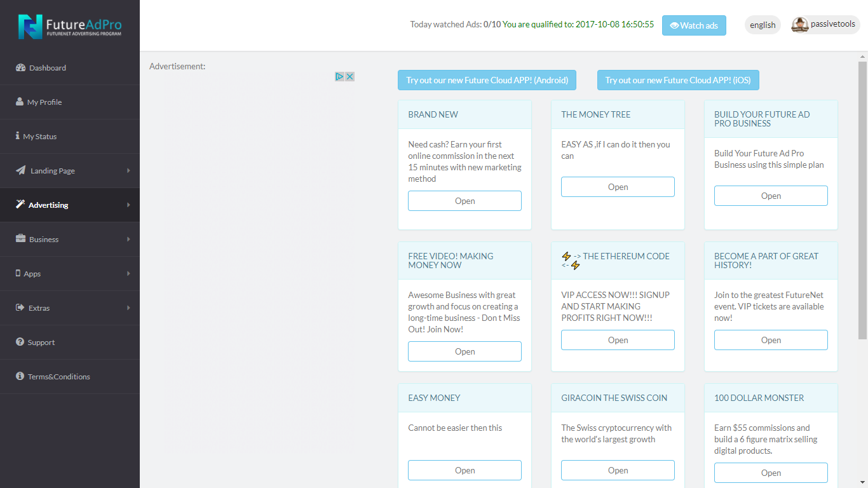The height and width of the screenshot is (488, 868).
Task: Open the FREE VIDEO! MAKING MONEY NOW ad
Action: [x=465, y=351]
